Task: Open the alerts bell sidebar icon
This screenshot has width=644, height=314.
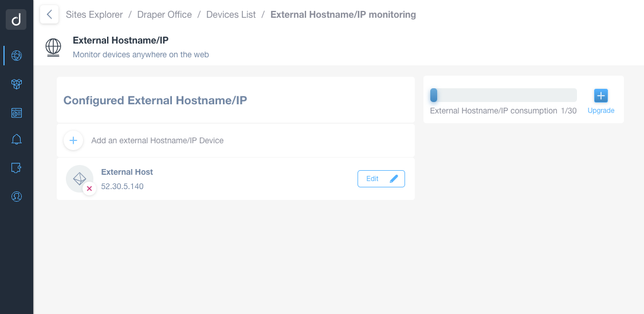Action: (17, 140)
